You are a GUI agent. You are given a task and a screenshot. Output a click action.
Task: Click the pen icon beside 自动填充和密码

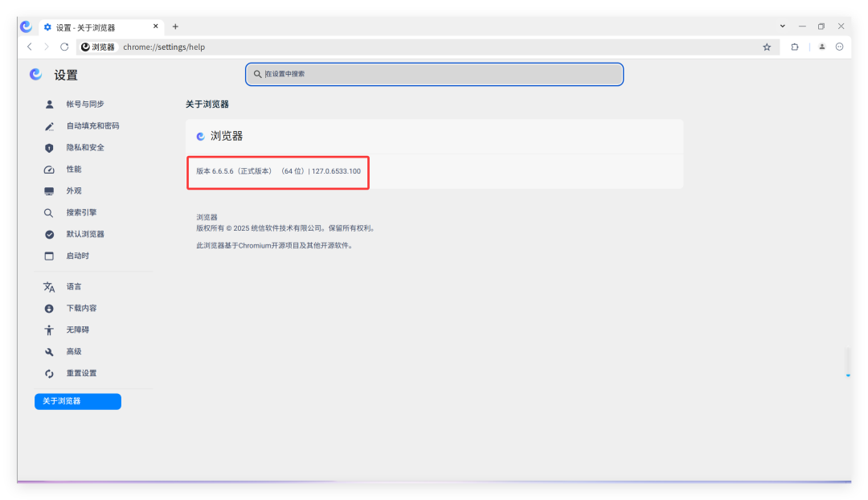point(49,126)
